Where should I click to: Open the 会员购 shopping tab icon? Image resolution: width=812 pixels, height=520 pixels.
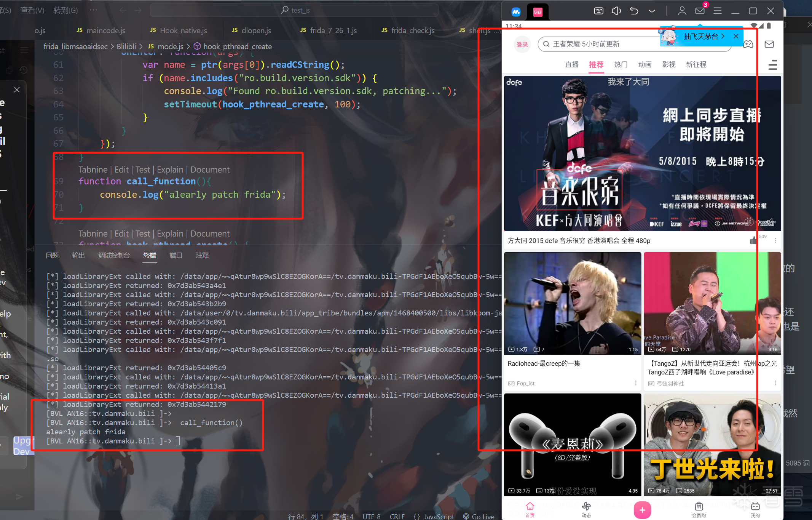tap(699, 507)
